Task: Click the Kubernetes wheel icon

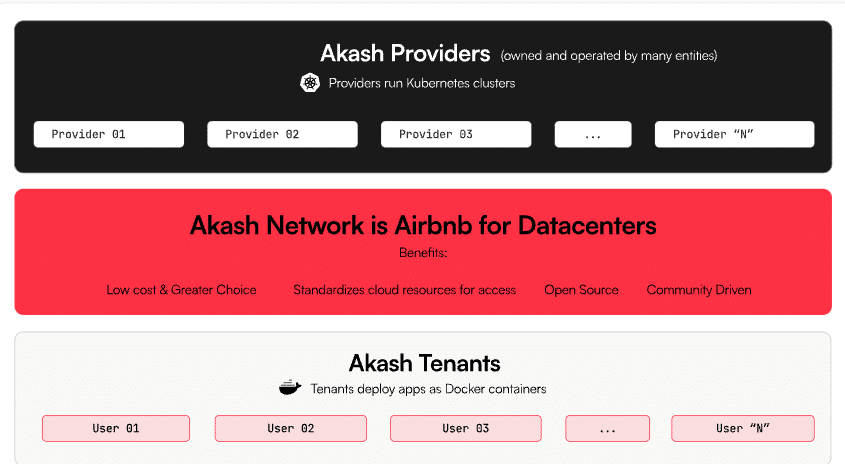Action: click(310, 83)
